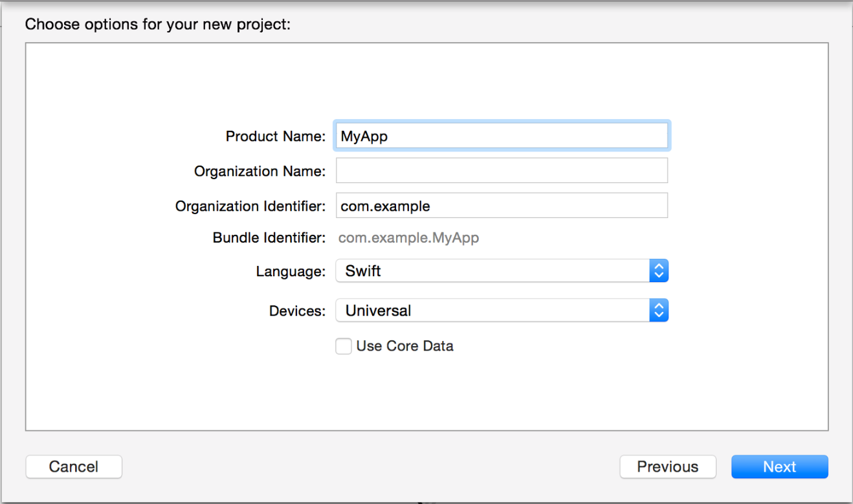This screenshot has height=504, width=853.
Task: Click the "Organization Identifier:" label
Action: (x=250, y=206)
